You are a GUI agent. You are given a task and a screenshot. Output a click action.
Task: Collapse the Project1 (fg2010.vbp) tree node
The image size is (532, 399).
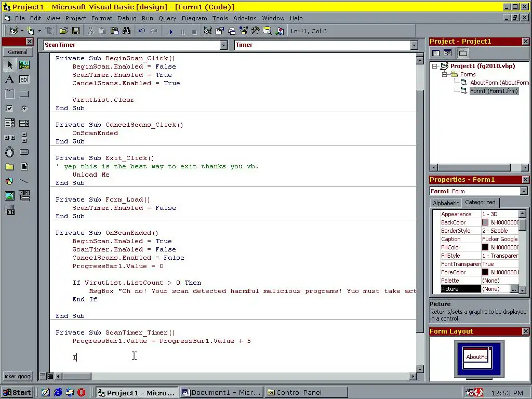click(435, 66)
